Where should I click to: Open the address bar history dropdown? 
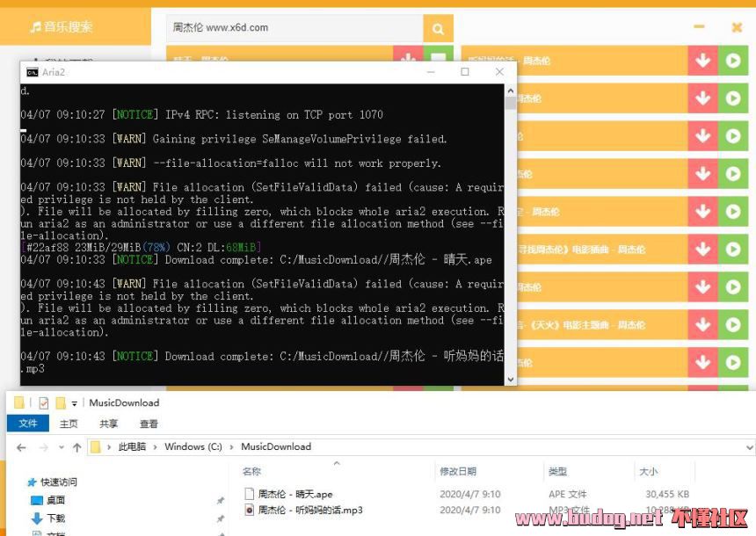[x=749, y=448]
